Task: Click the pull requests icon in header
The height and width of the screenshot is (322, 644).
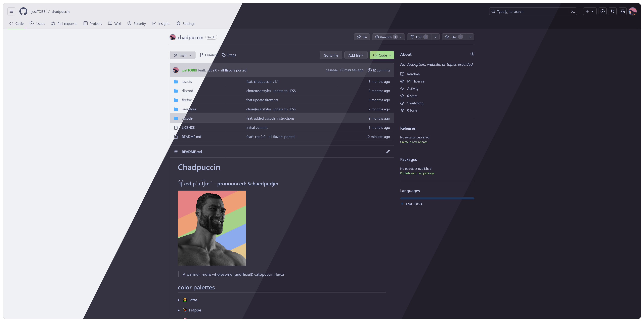Action: pos(612,12)
